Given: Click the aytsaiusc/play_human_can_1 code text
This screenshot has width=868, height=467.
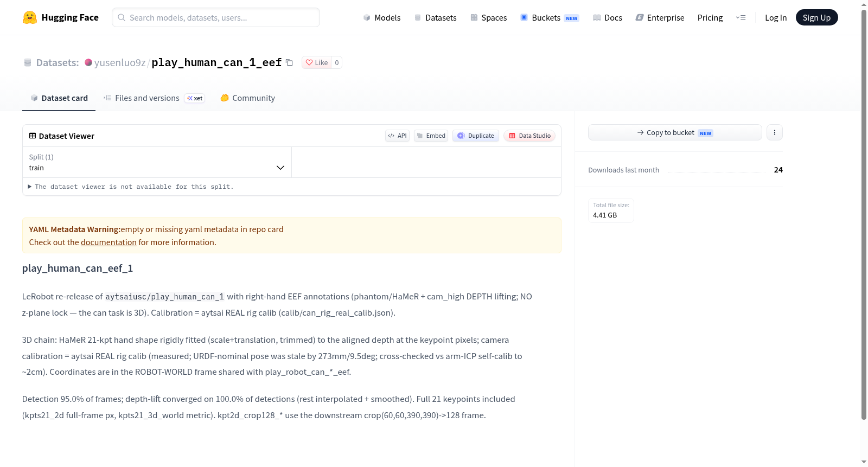Looking at the screenshot, I should point(164,297).
